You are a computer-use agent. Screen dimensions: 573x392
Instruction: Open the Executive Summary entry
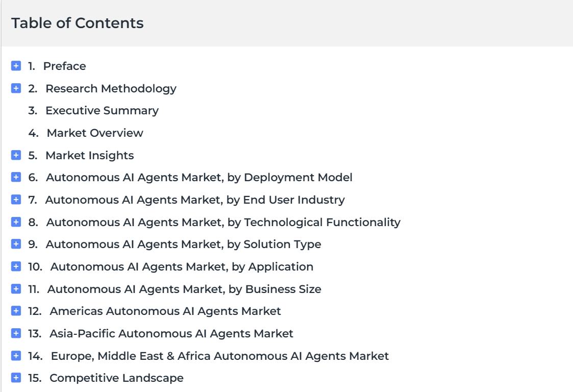click(102, 110)
